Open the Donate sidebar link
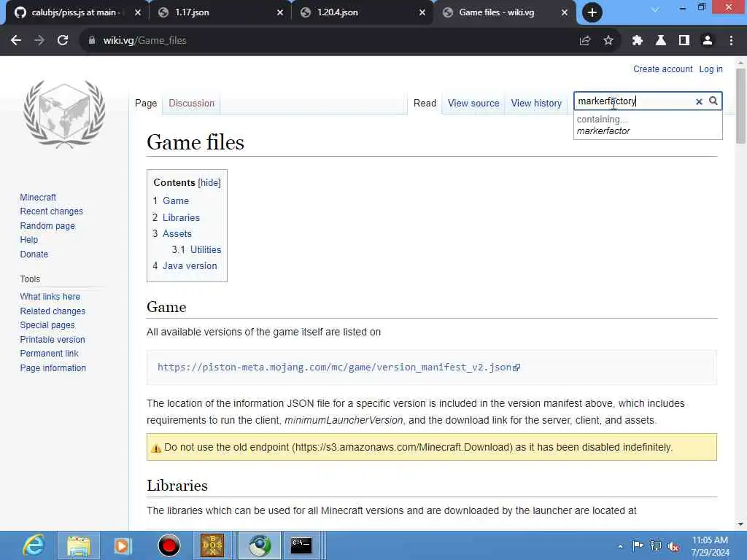This screenshot has width=747, height=560. coord(34,254)
